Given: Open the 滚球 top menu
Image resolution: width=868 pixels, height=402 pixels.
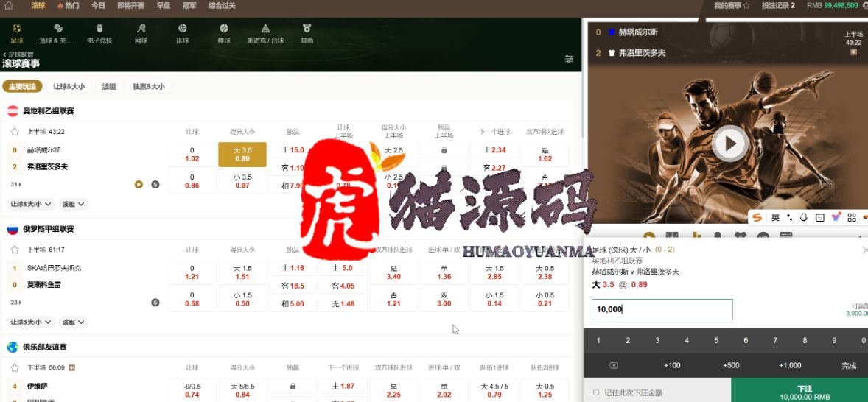Looking at the screenshot, I should pos(38,6).
